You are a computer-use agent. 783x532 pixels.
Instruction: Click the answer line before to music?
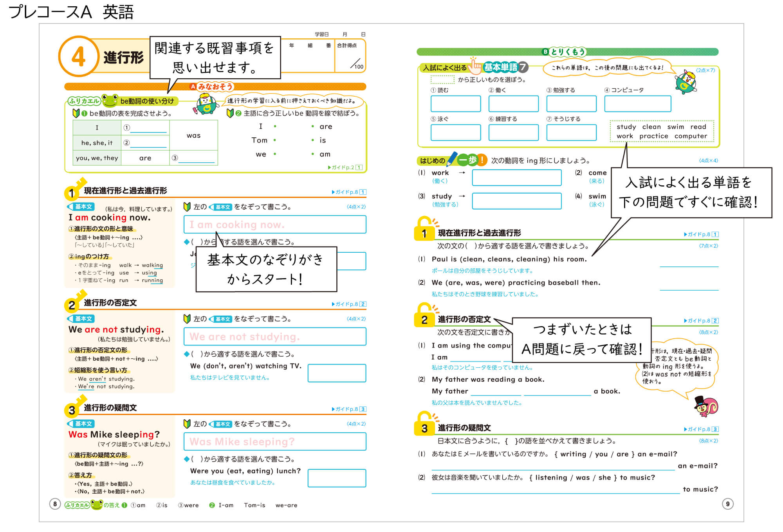[556, 489]
